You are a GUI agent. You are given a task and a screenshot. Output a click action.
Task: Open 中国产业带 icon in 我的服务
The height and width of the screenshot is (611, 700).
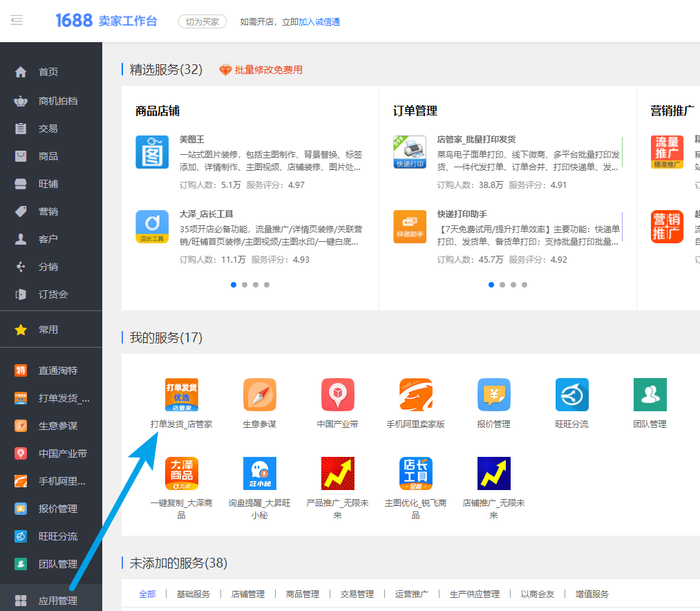[338, 395]
